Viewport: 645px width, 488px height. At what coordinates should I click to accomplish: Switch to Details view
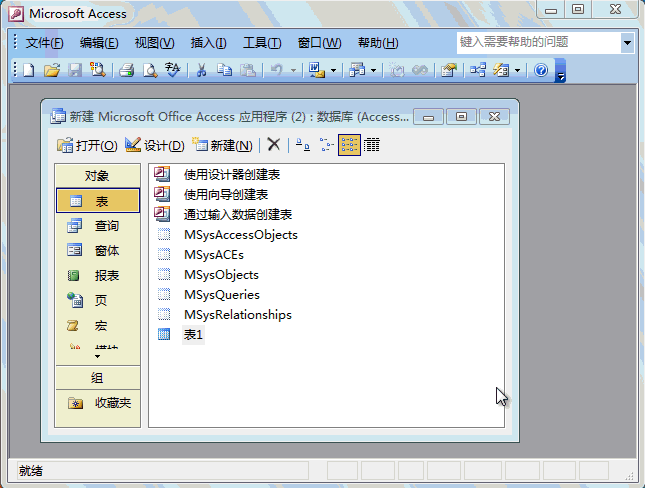(372, 145)
